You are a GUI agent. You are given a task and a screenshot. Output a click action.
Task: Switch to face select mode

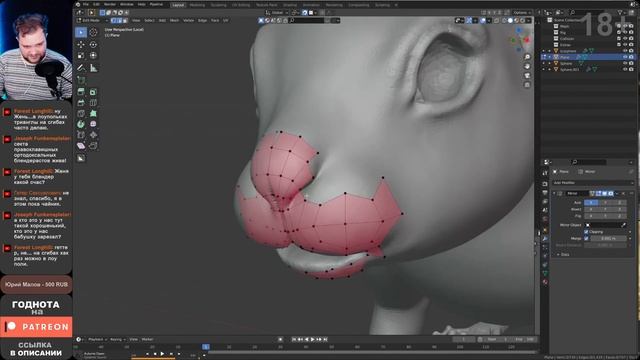click(125, 20)
